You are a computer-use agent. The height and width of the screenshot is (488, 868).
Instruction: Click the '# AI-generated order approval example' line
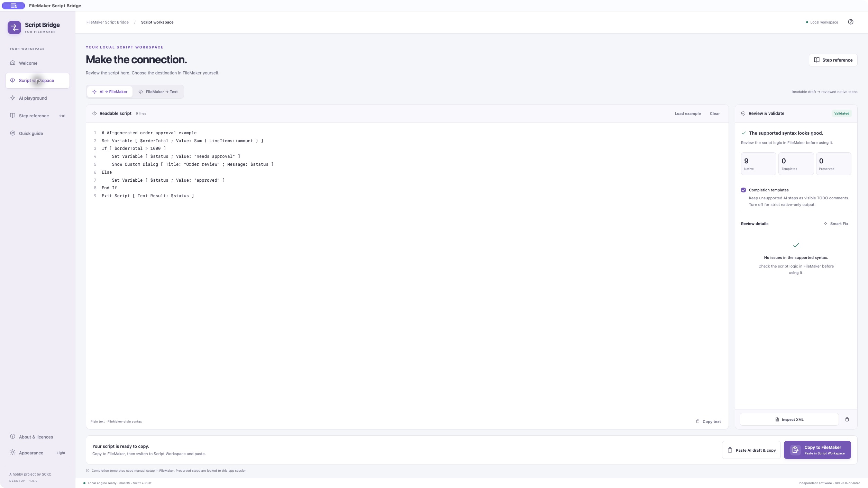[x=149, y=133]
